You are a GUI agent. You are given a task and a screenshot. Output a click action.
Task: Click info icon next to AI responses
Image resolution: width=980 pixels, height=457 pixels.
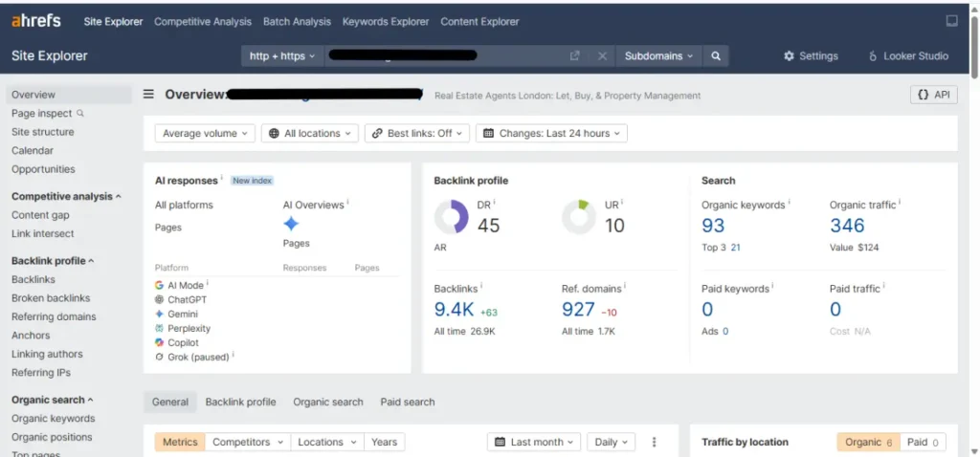(222, 178)
